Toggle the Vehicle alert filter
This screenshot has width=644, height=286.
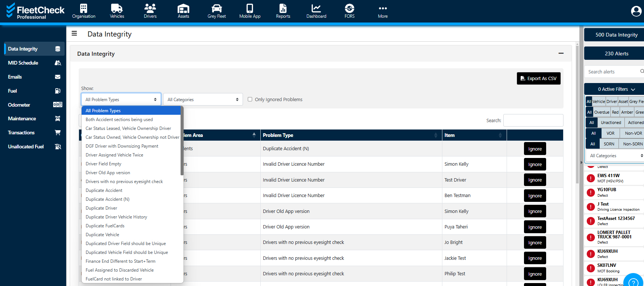point(599,101)
